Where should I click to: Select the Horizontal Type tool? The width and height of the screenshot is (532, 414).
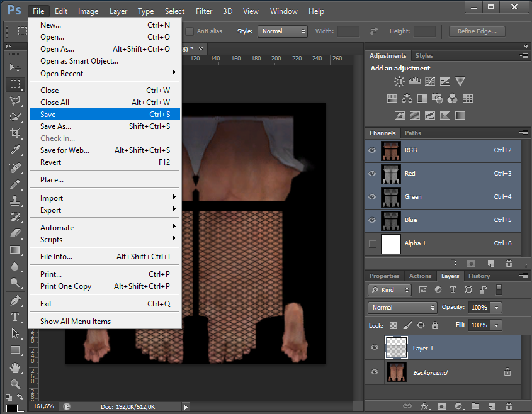tap(15, 317)
